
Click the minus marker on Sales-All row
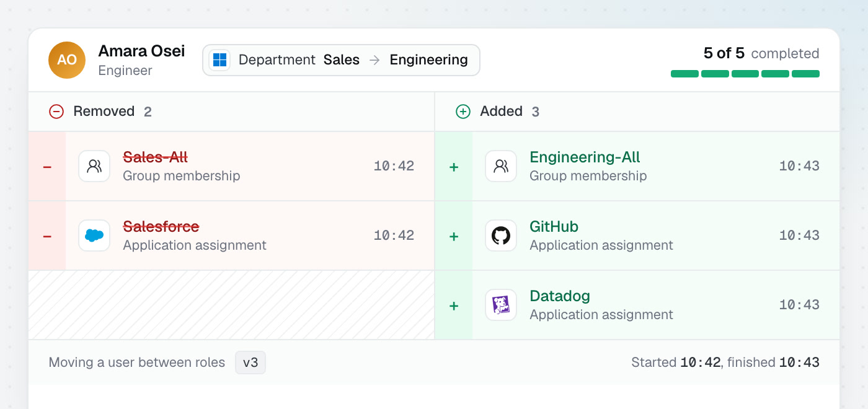click(47, 167)
